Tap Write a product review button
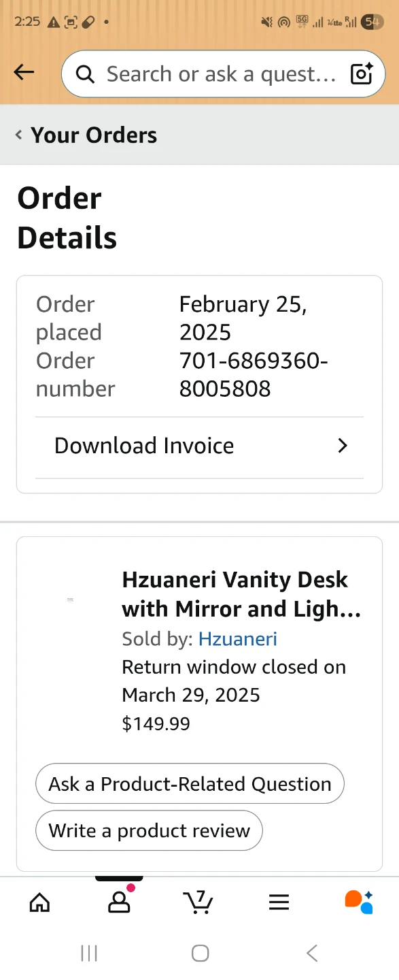The width and height of the screenshot is (399, 980). [x=149, y=830]
